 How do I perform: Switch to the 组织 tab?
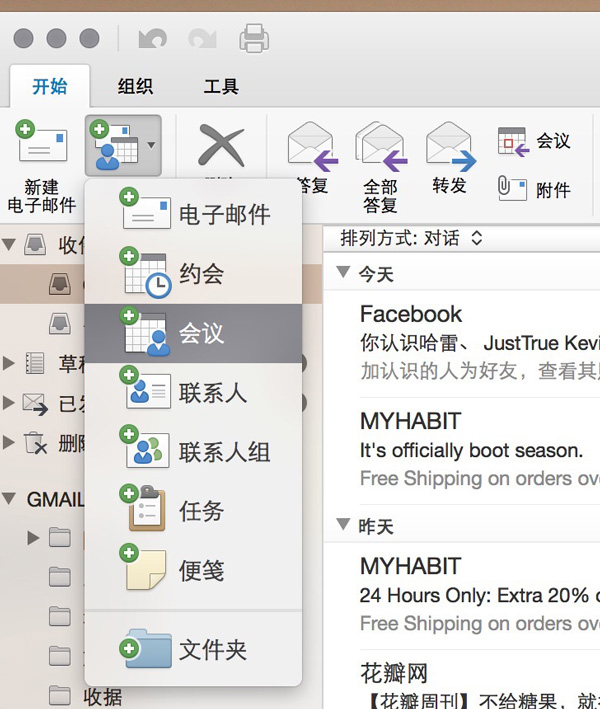click(135, 86)
